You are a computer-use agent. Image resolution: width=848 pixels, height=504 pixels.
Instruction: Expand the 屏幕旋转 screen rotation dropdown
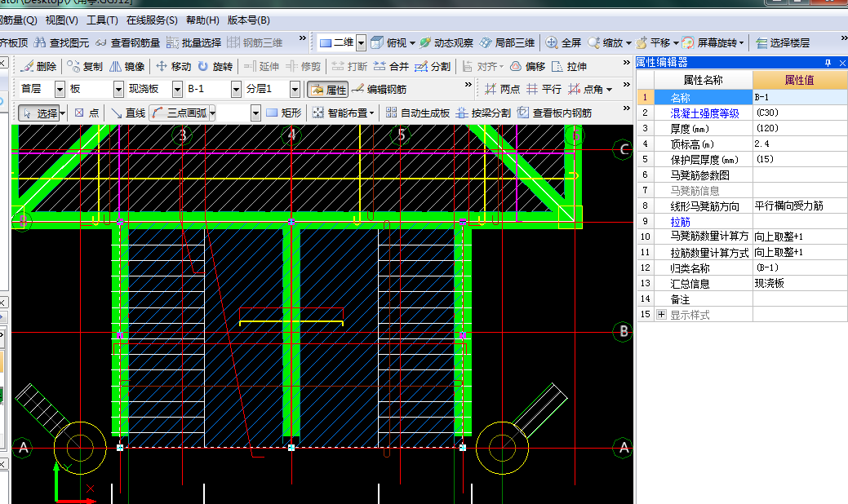[x=741, y=42]
